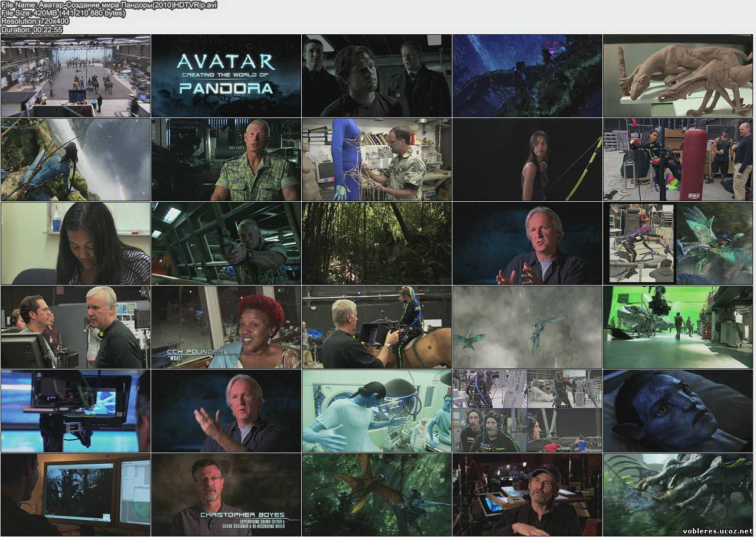756x537 pixels.
Task: Open the studio frame with red punching bag
Action: coord(678,159)
